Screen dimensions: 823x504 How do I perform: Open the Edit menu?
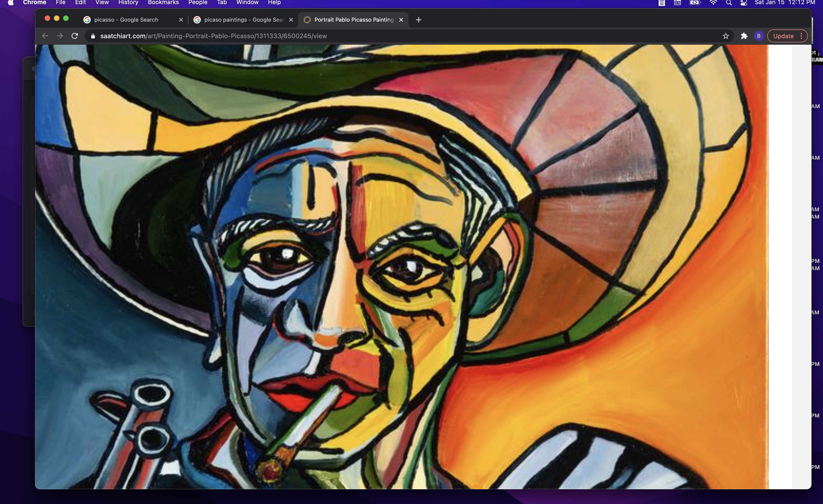[81, 3]
